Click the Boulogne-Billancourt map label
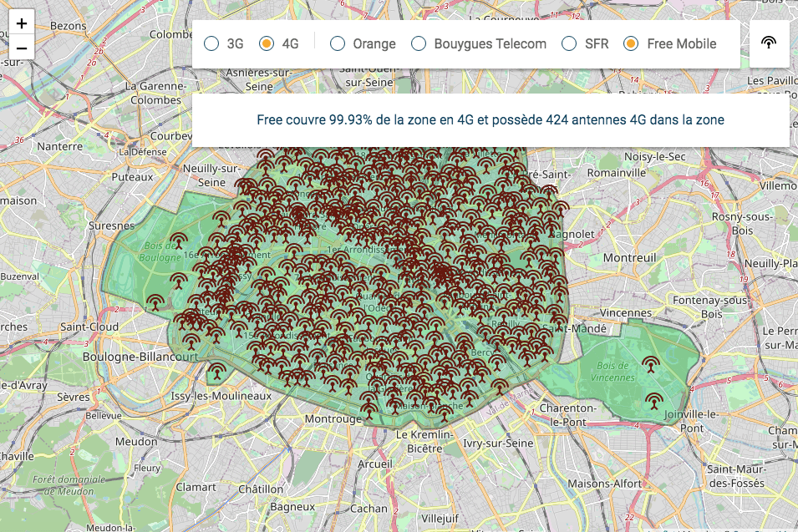The height and width of the screenshot is (532, 798). 140,357
